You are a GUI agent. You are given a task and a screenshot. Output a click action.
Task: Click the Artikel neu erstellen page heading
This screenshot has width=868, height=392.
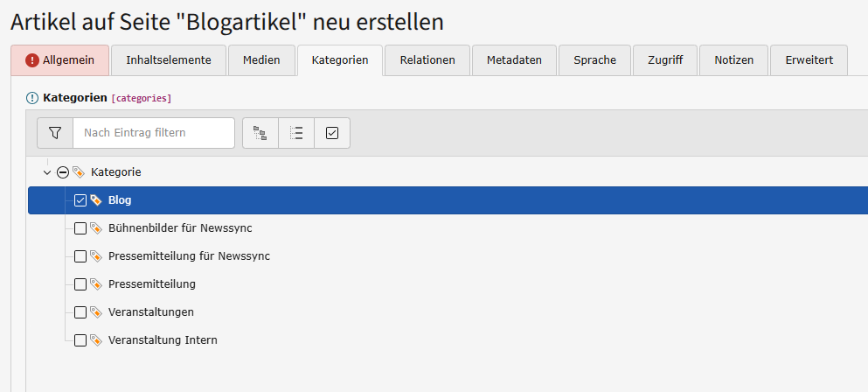pos(227,22)
